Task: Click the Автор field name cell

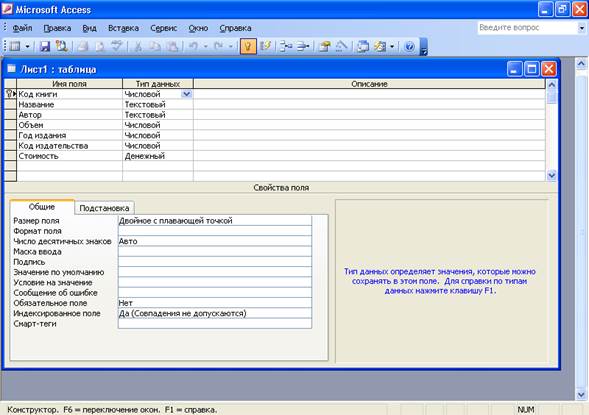Action: (x=69, y=115)
